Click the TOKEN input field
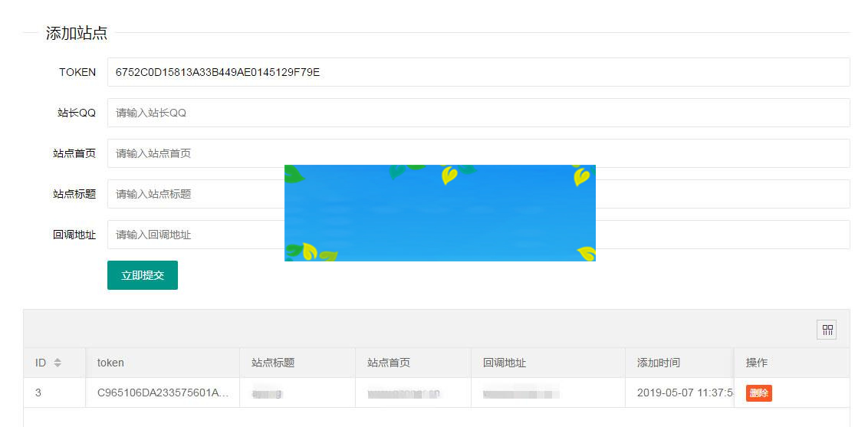This screenshot has width=868, height=427. (478, 72)
